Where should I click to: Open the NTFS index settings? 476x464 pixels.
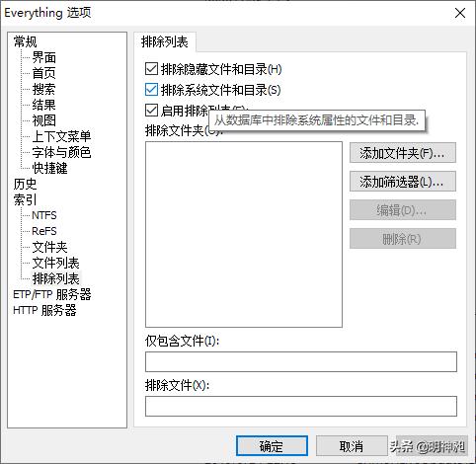tap(44, 215)
